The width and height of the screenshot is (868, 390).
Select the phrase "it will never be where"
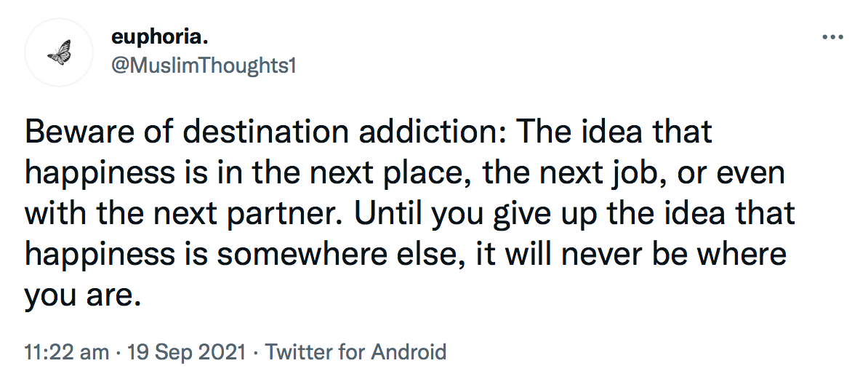point(629,254)
